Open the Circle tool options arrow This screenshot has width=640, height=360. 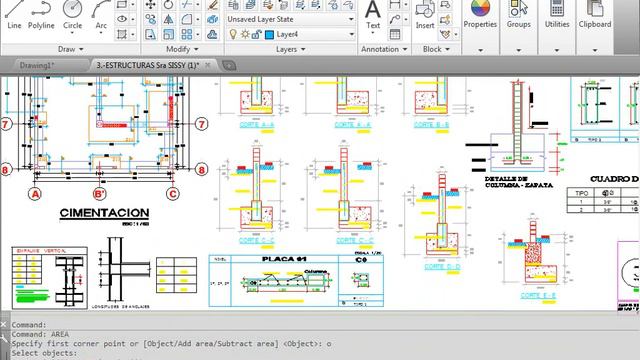coord(72,33)
